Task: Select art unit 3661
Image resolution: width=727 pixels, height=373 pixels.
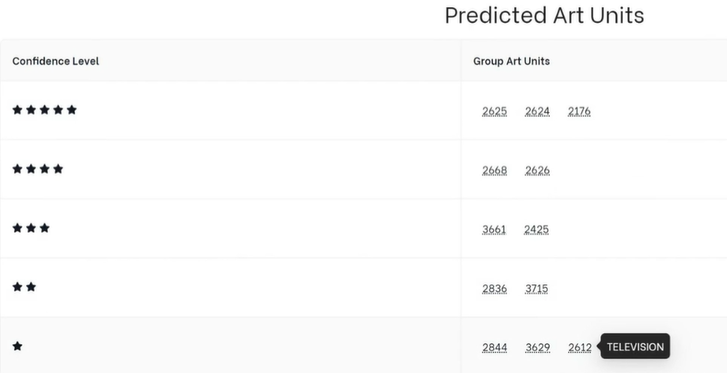Action: (494, 229)
